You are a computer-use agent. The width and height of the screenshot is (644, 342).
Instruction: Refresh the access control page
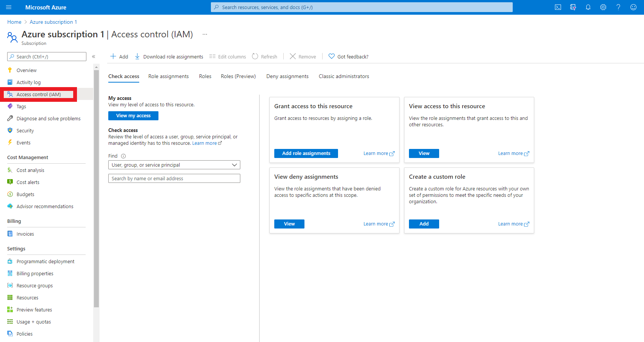click(264, 57)
